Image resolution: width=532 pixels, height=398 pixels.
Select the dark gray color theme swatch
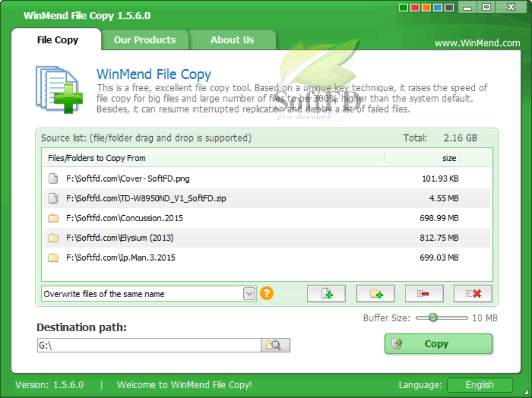tap(449, 7)
